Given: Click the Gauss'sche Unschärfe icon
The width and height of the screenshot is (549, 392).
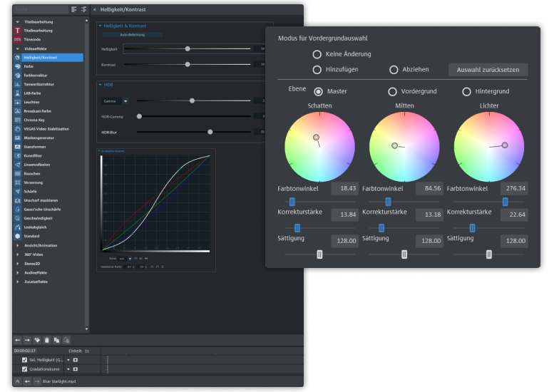Looking at the screenshot, I should 18,210.
